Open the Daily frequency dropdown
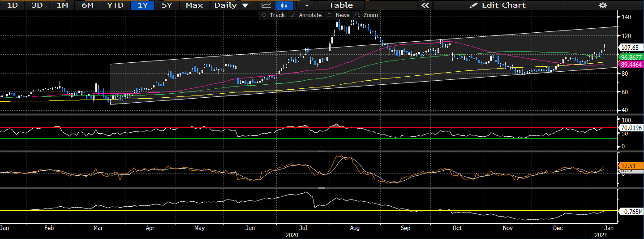The width and height of the screenshot is (644, 239). click(231, 5)
